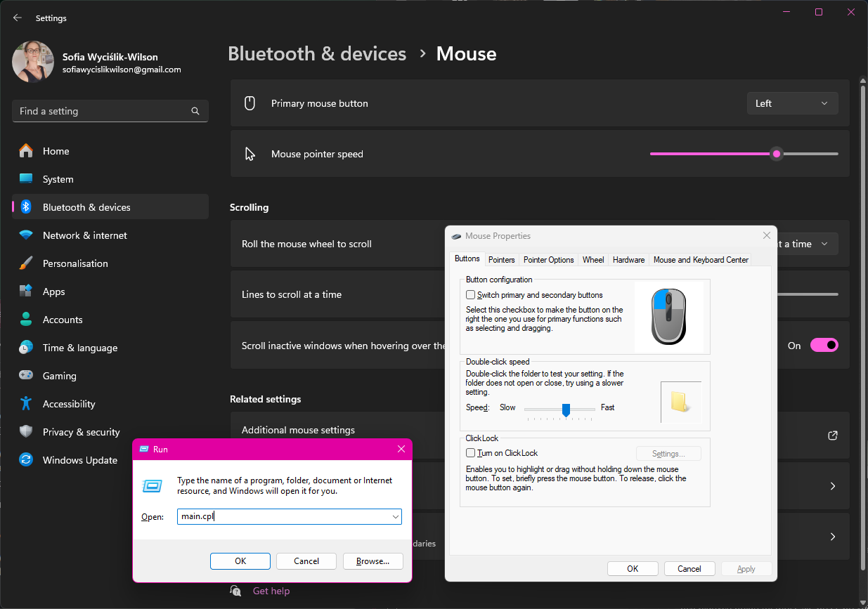Click the Settings back arrow icon
The height and width of the screenshot is (609, 868).
[x=18, y=18]
